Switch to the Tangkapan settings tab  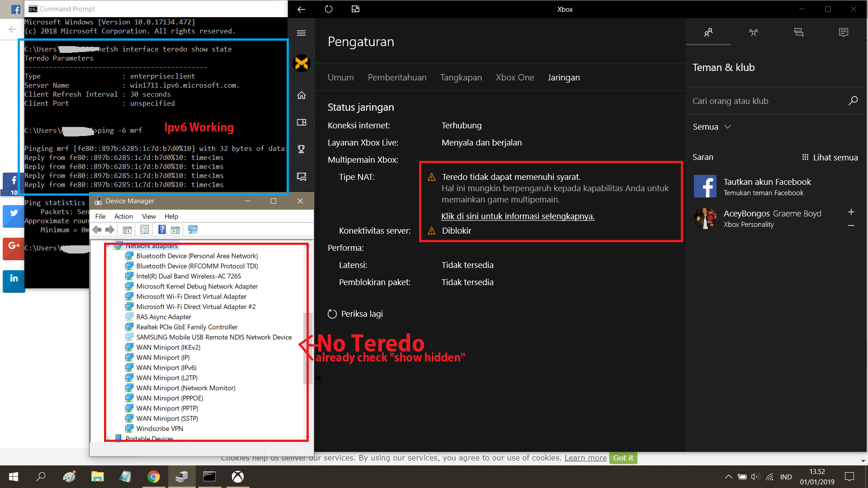[461, 77]
